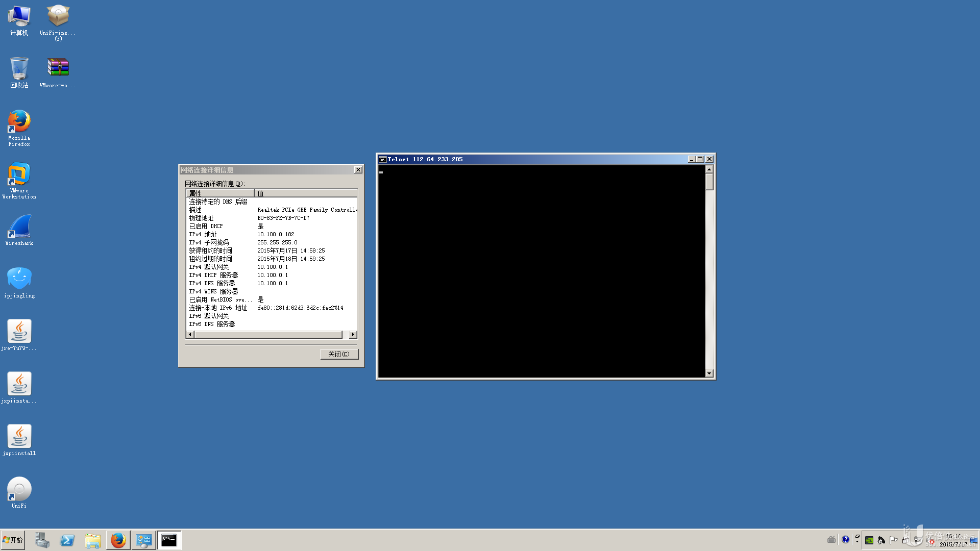Open Windows Explorer from the taskbar
Image resolution: width=980 pixels, height=551 pixels.
click(93, 540)
